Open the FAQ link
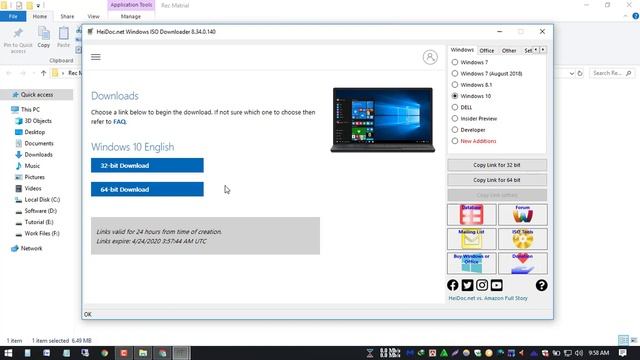Image resolution: width=640 pixels, height=360 pixels. [x=119, y=122]
